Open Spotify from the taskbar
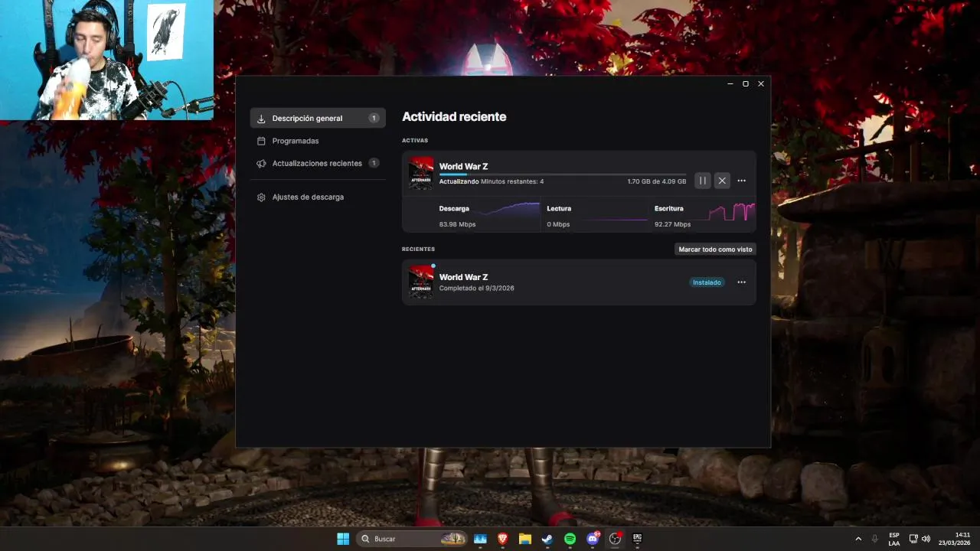 [570, 539]
